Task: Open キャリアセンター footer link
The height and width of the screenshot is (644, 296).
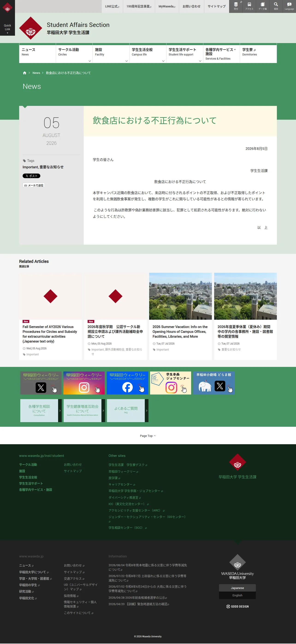Action: pos(122,484)
